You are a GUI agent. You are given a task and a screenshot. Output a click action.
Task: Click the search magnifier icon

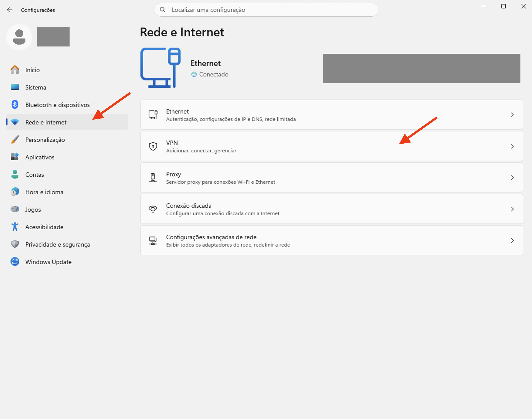click(162, 10)
